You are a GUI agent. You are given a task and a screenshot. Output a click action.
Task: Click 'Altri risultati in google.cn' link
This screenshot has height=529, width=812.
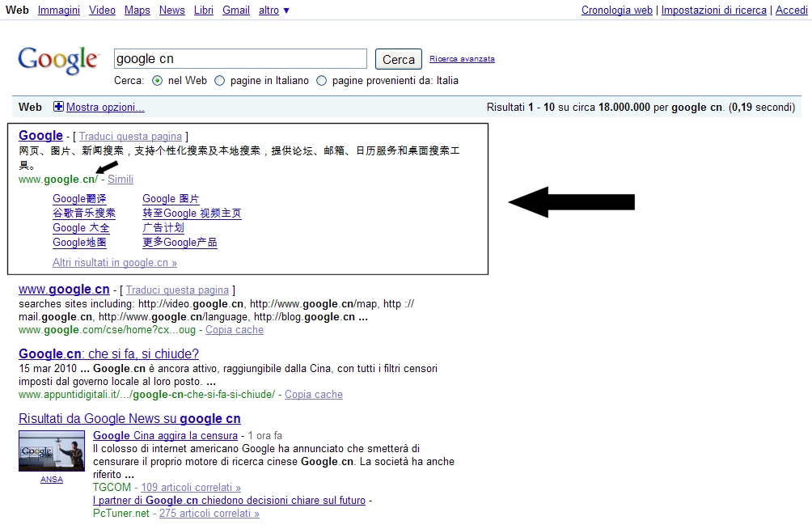[x=115, y=263]
